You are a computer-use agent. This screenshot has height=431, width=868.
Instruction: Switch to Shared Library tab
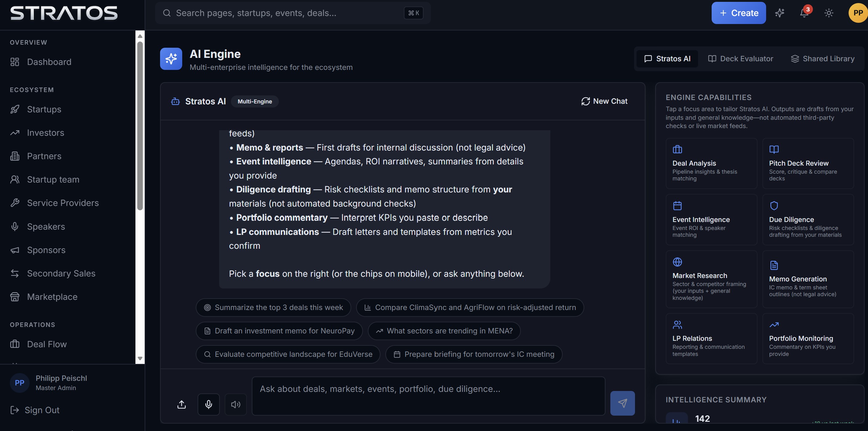(822, 58)
